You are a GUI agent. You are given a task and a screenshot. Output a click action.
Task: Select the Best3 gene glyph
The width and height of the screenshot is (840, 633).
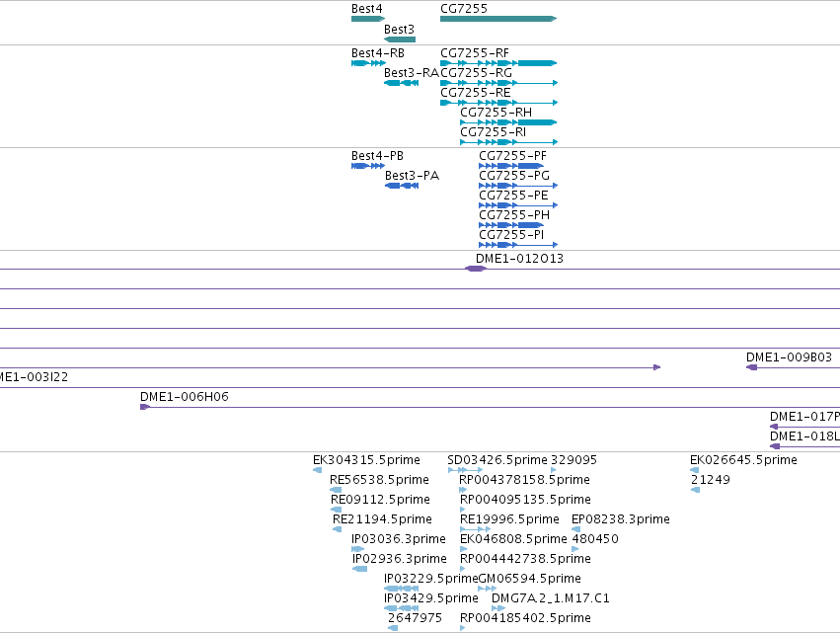click(x=400, y=40)
